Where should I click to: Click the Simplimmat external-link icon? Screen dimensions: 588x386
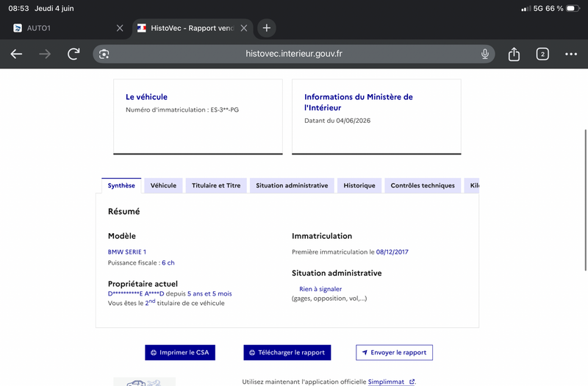[412, 382]
